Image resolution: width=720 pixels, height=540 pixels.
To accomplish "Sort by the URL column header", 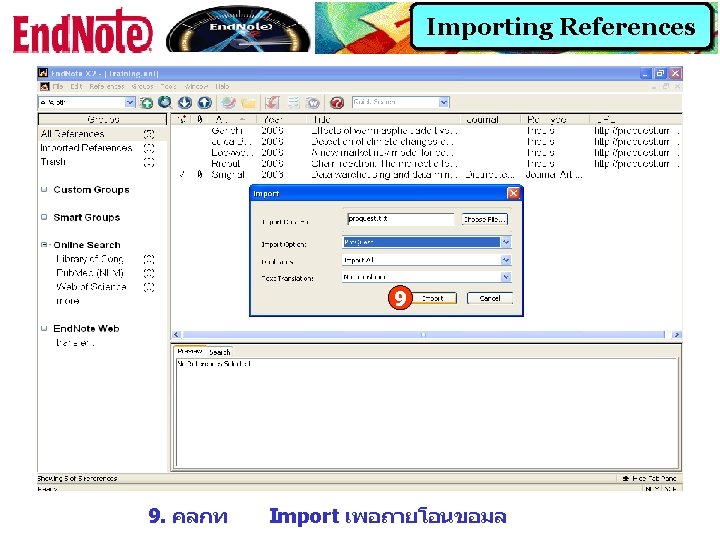I will [636, 119].
